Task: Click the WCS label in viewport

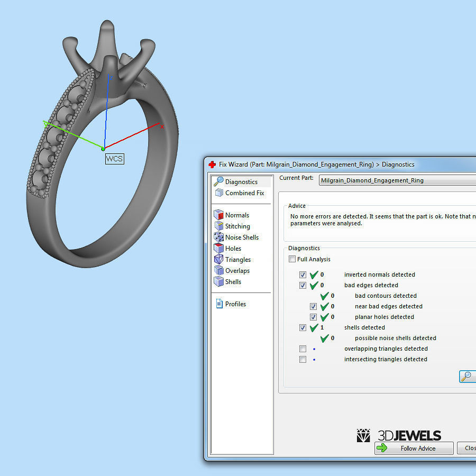Action: click(x=114, y=159)
